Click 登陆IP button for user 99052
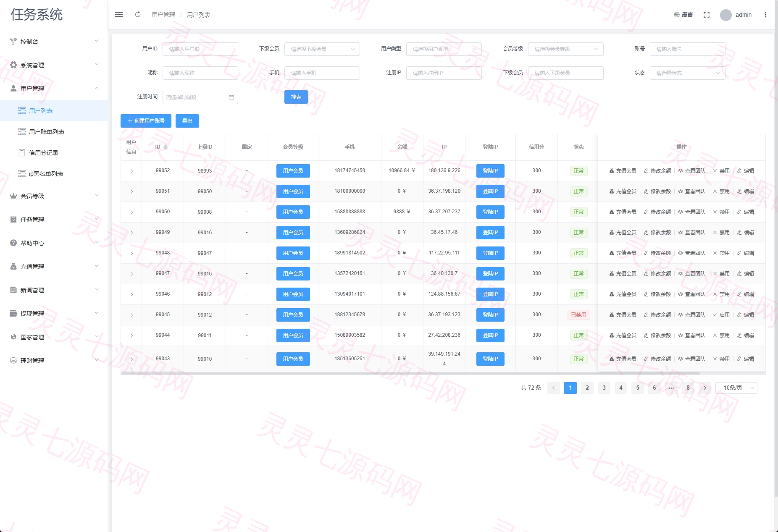The width and height of the screenshot is (778, 532). (490, 171)
